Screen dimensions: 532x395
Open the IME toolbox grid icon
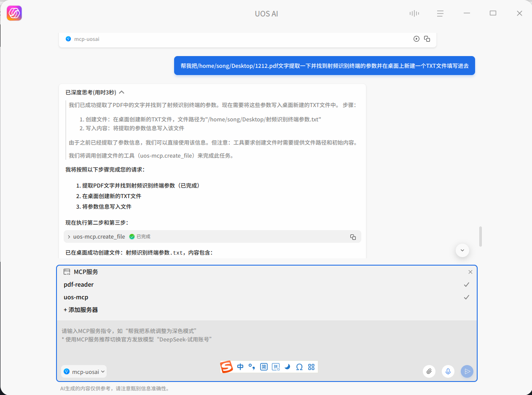coord(312,367)
